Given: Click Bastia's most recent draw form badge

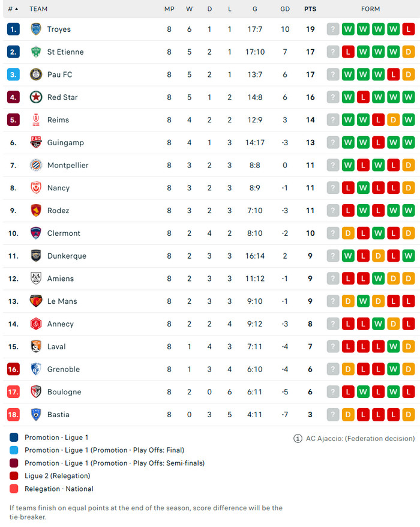Looking at the screenshot, I should (409, 415).
